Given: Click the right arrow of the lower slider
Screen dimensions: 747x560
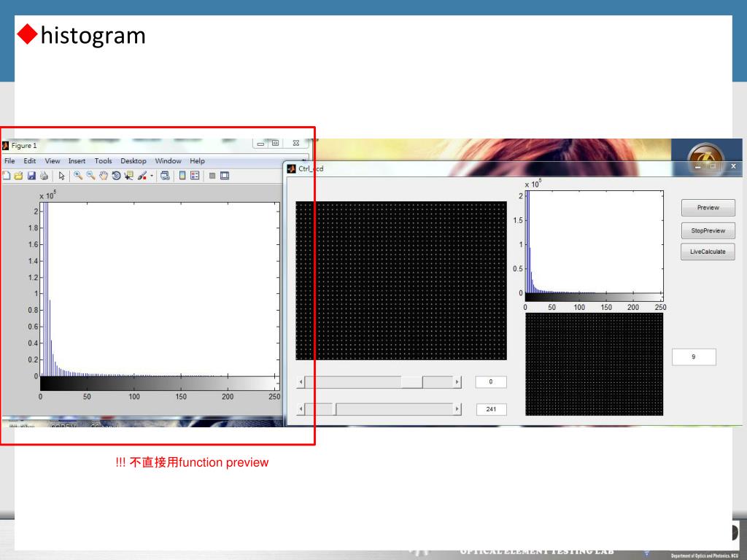Looking at the screenshot, I should pos(457,409).
